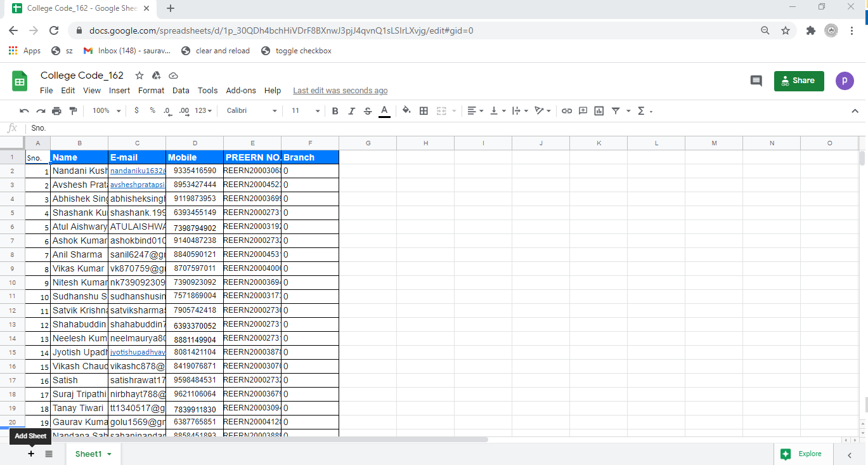Screen dimensions: 868x465
Task: Open the zoom 100% dropdown
Action: pos(107,110)
